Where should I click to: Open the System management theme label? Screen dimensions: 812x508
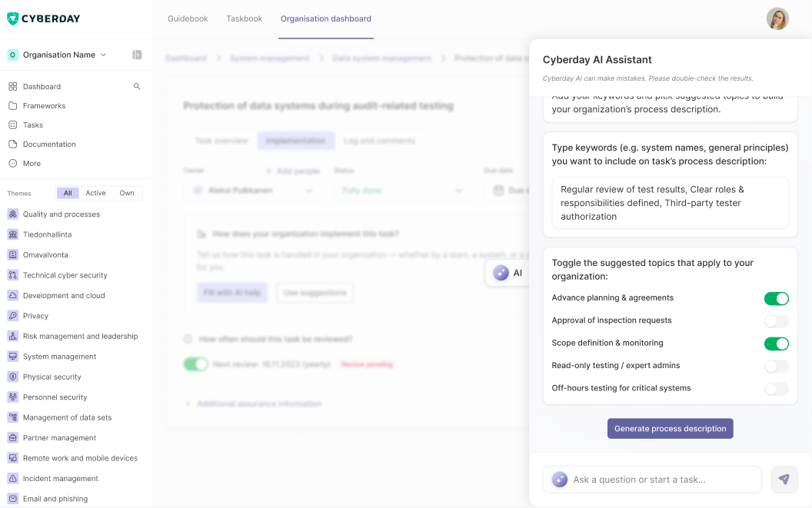point(59,357)
